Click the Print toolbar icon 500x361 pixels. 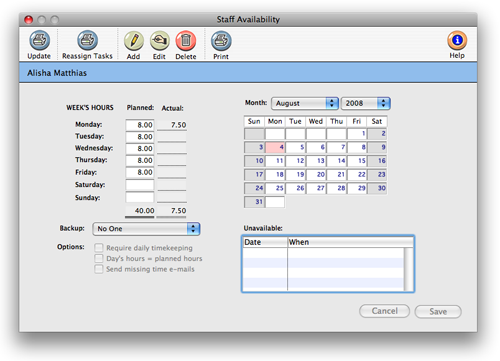[x=221, y=41]
